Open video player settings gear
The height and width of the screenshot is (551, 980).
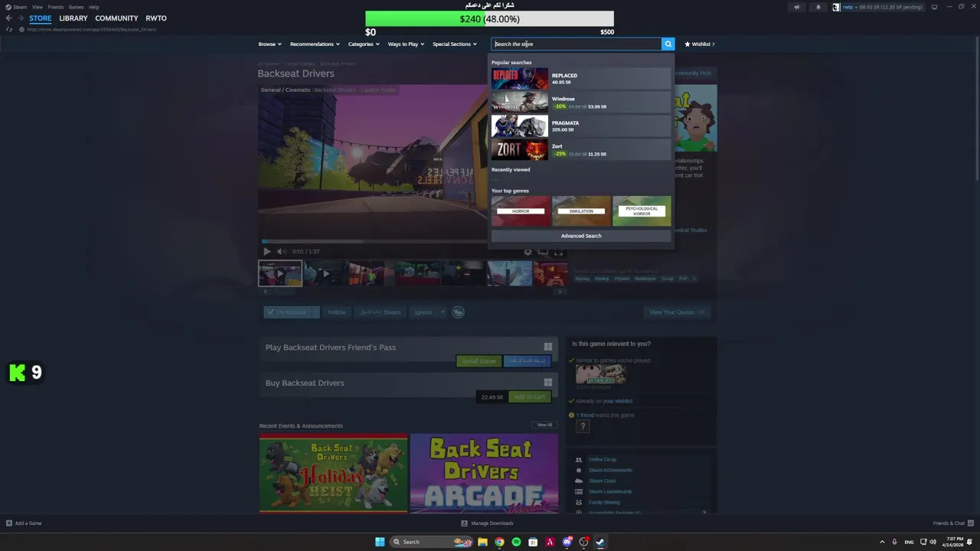[528, 251]
